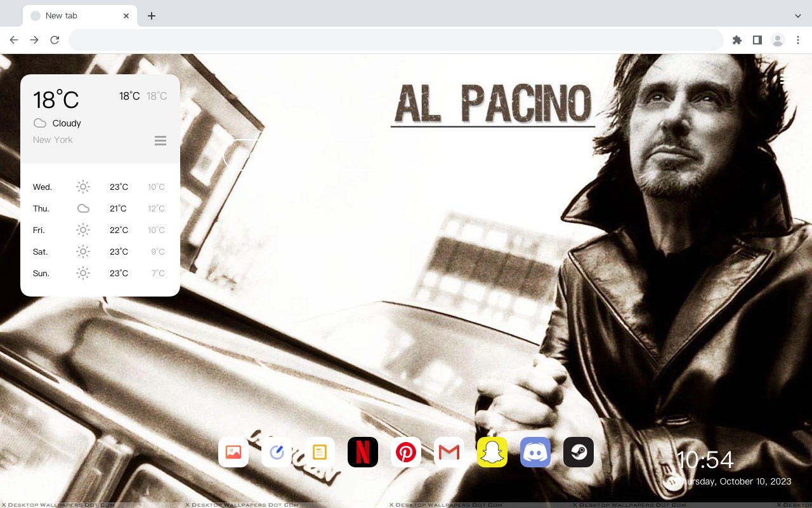Viewport: 812px width, 508px height.
Task: Go forward to the next page
Action: (34, 40)
